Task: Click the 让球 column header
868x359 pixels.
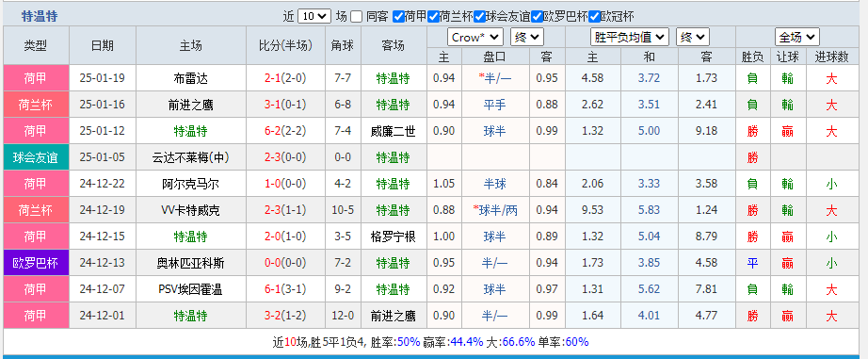Action: (787, 56)
